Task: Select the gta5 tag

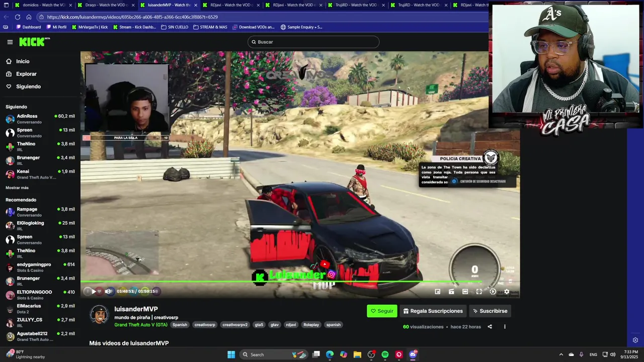Action: coord(259,325)
